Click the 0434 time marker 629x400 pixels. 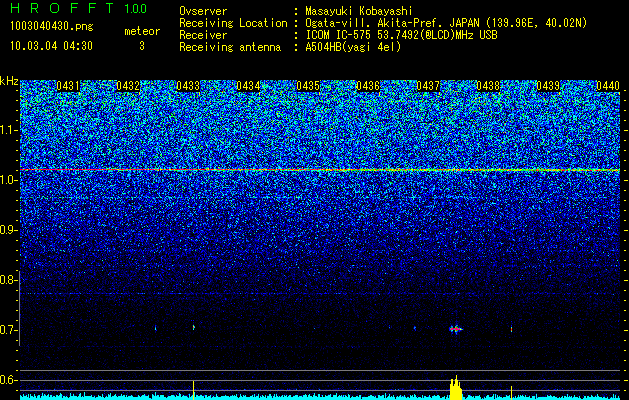pos(248,86)
